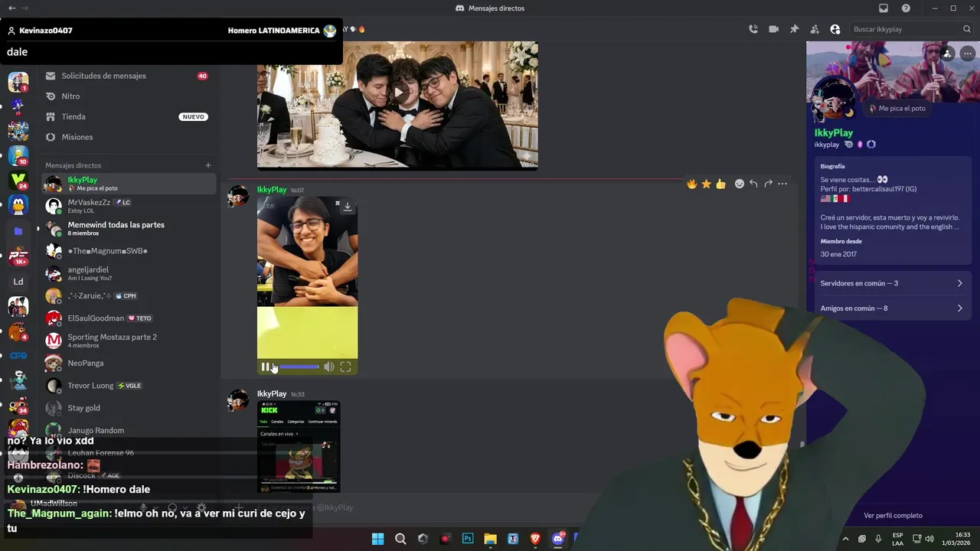Open Memewind todas las partes group

coord(129,228)
